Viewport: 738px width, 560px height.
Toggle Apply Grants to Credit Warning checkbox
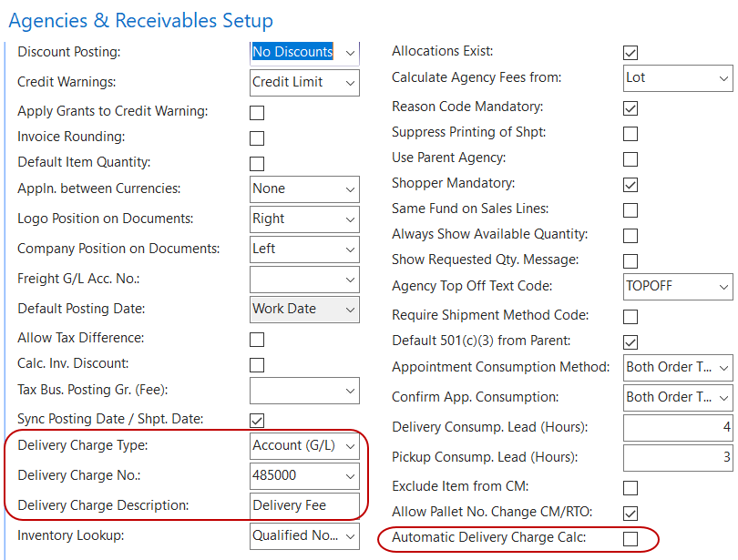257,113
